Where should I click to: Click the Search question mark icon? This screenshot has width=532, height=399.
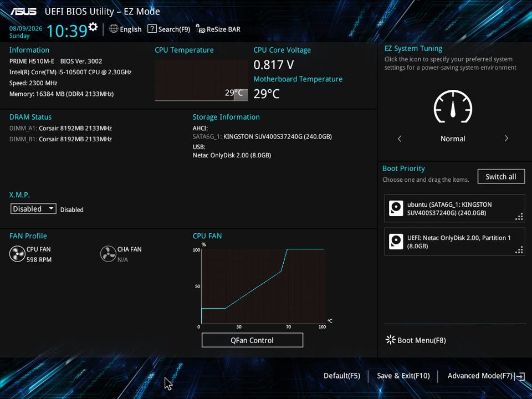pyautogui.click(x=152, y=29)
